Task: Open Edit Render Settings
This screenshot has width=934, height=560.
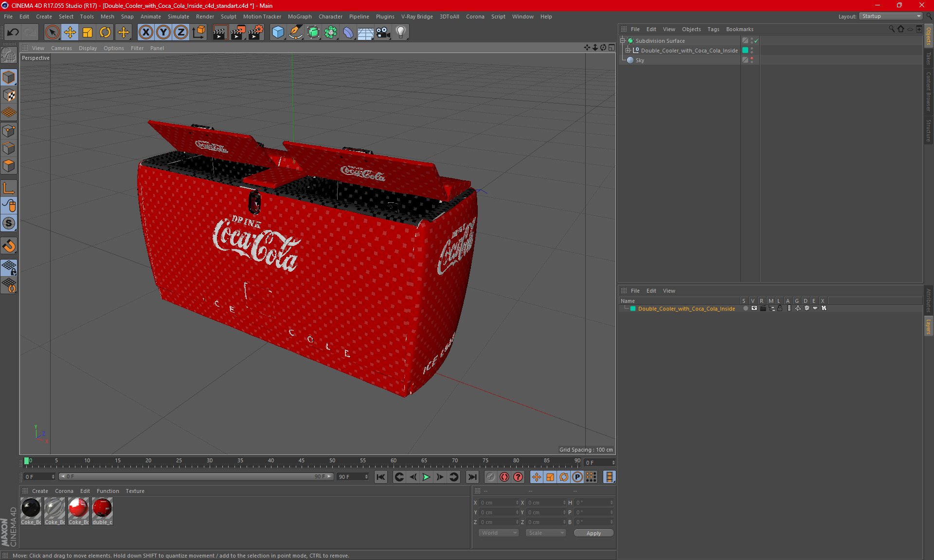Action: (256, 33)
